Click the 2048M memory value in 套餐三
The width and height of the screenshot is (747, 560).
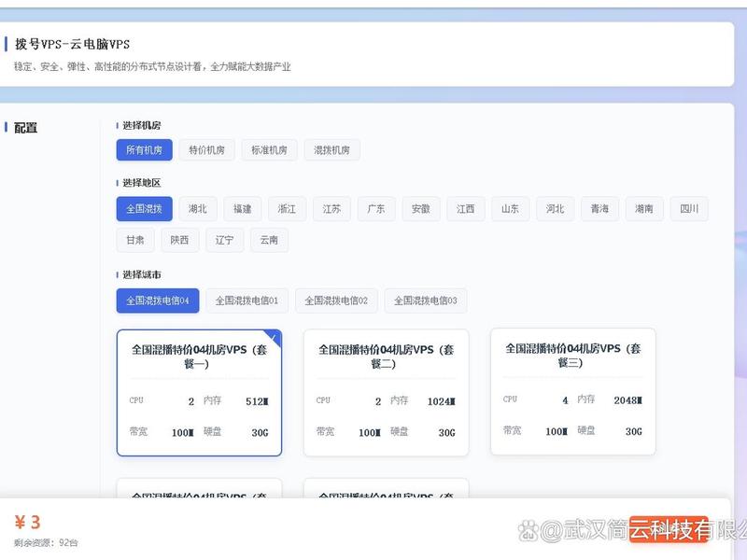click(627, 400)
